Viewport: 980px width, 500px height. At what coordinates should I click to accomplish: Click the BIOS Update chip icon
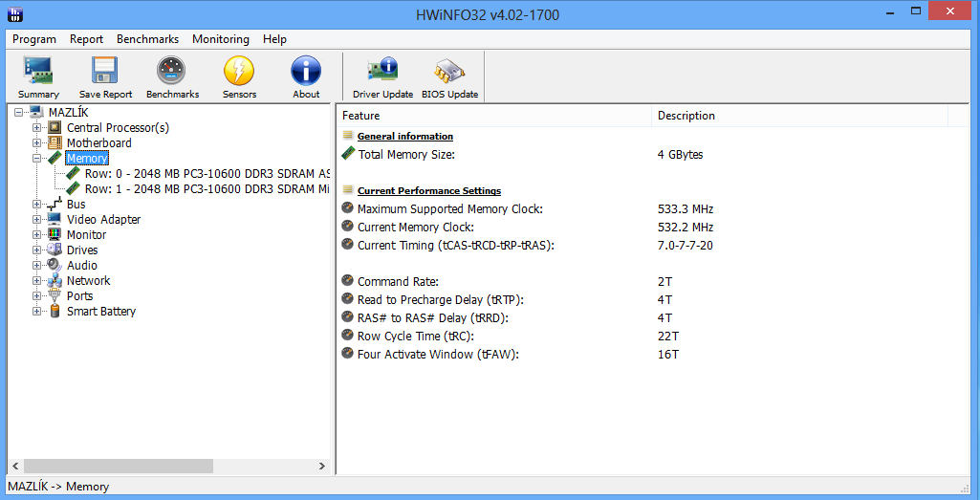pos(449,72)
